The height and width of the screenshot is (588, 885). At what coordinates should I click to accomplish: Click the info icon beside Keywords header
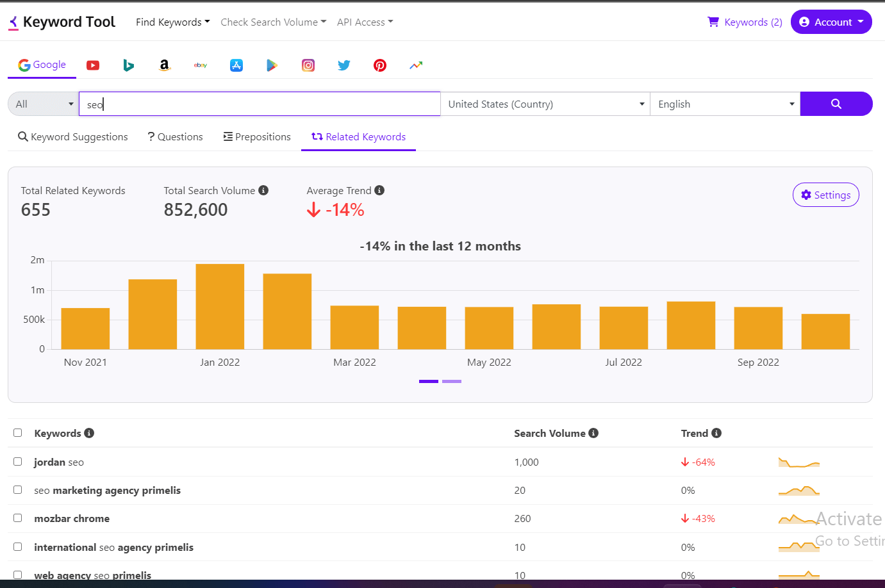pos(89,433)
